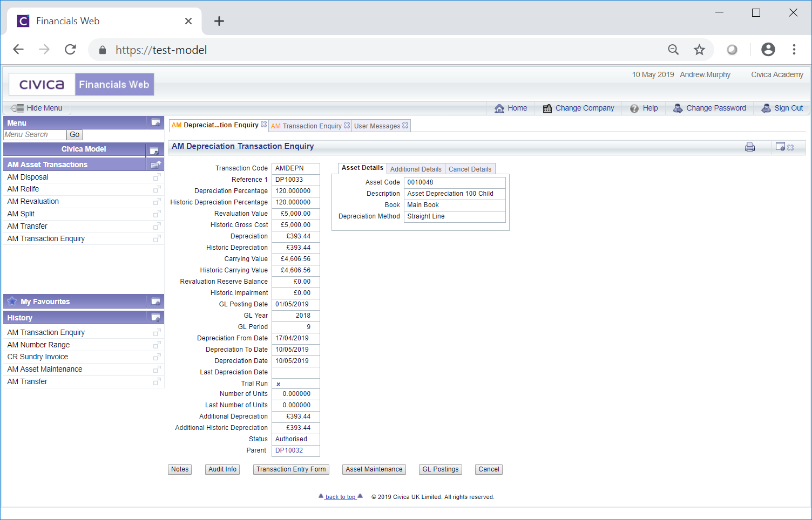This screenshot has width=812, height=520.
Task: Switch to AM Transaction Enquiry tab
Action: point(307,126)
